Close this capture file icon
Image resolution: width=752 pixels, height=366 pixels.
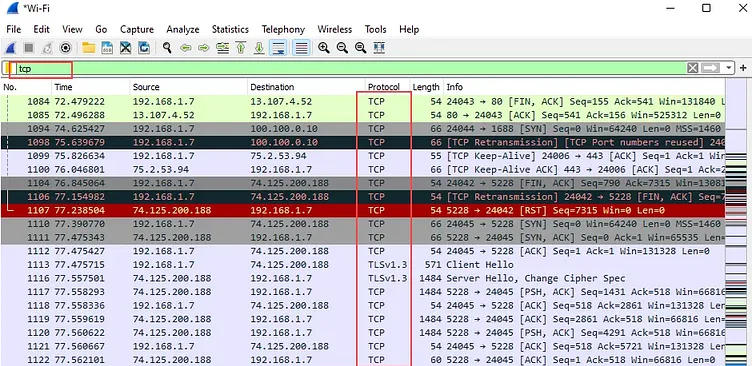125,48
